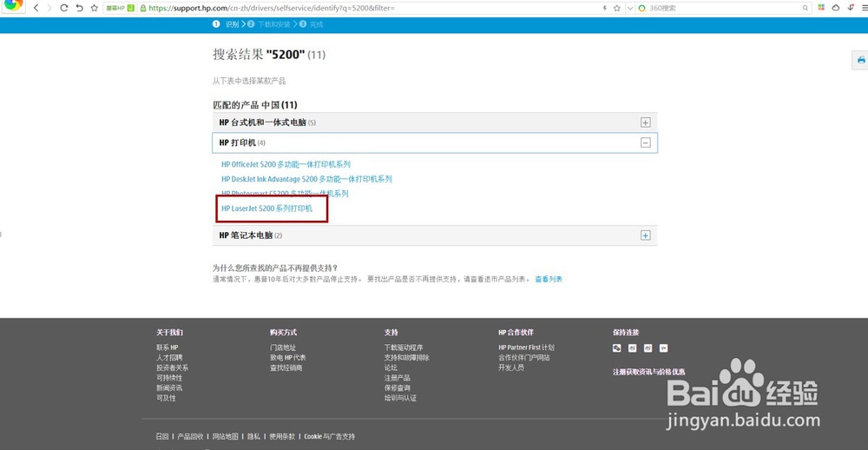Click the 360 browser logo
This screenshot has height=450, width=868.
point(13,5)
